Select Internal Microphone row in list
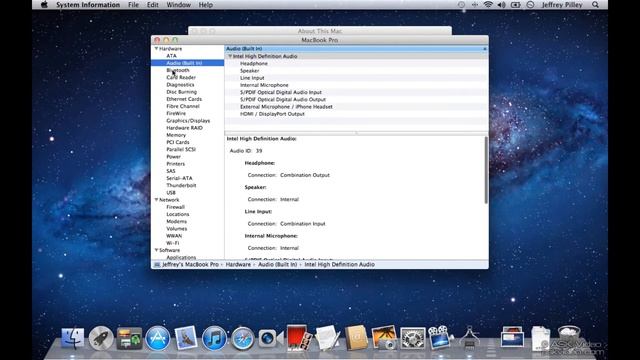640x360 pixels. tap(356, 85)
